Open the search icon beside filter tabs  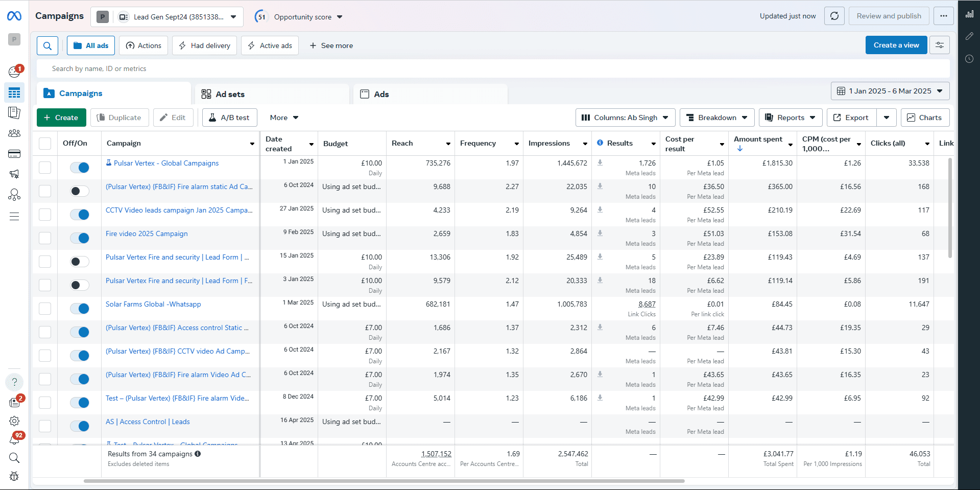click(x=47, y=45)
